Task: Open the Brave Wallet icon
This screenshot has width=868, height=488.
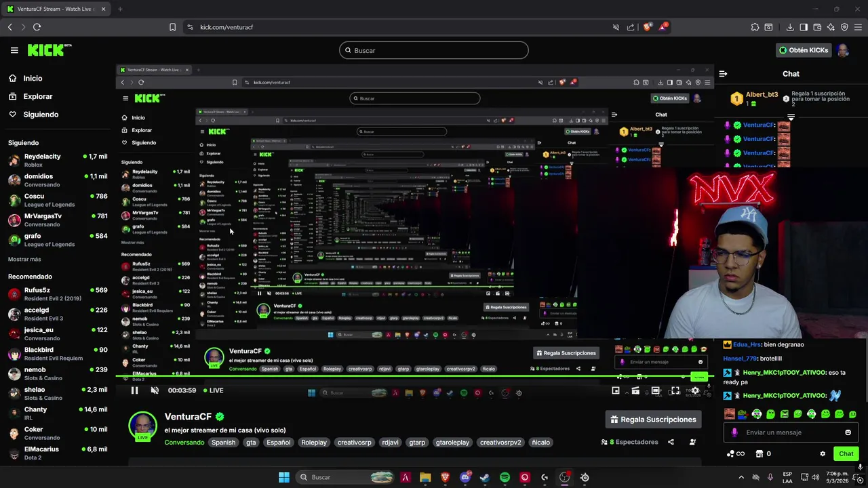Action: click(817, 27)
